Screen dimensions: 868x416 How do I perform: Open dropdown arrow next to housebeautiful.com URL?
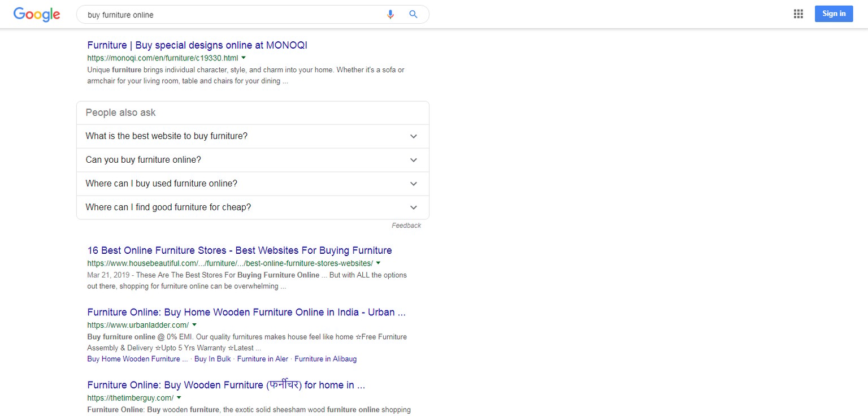pos(378,263)
